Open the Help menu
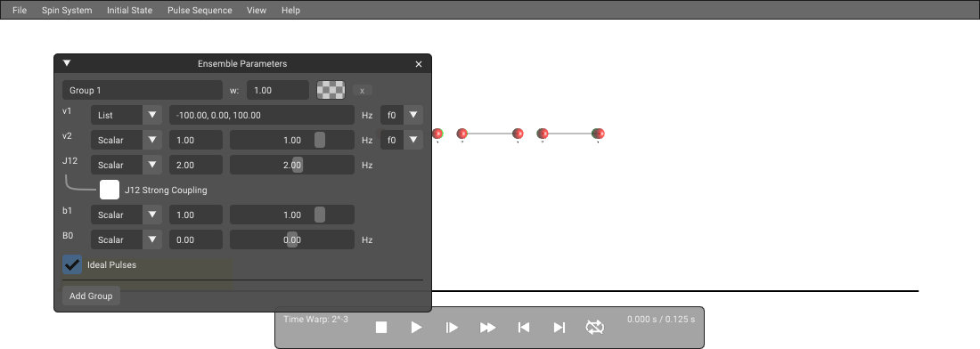The width and height of the screenshot is (980, 349). (290, 10)
